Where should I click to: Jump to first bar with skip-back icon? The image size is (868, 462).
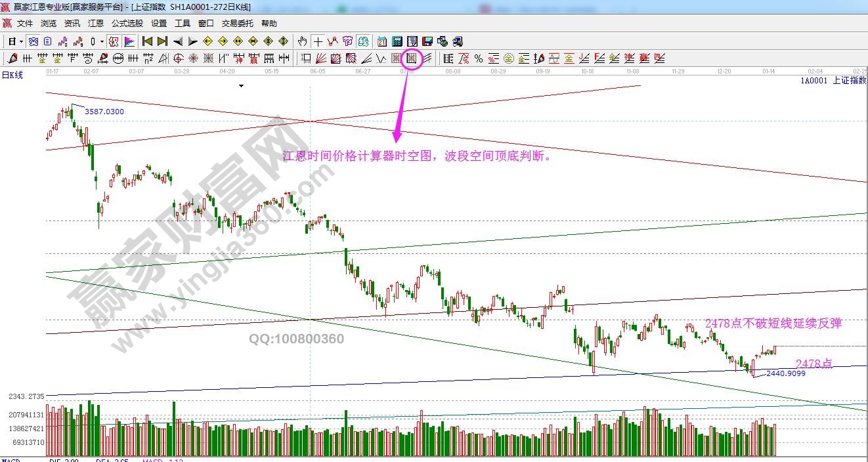coord(147,41)
